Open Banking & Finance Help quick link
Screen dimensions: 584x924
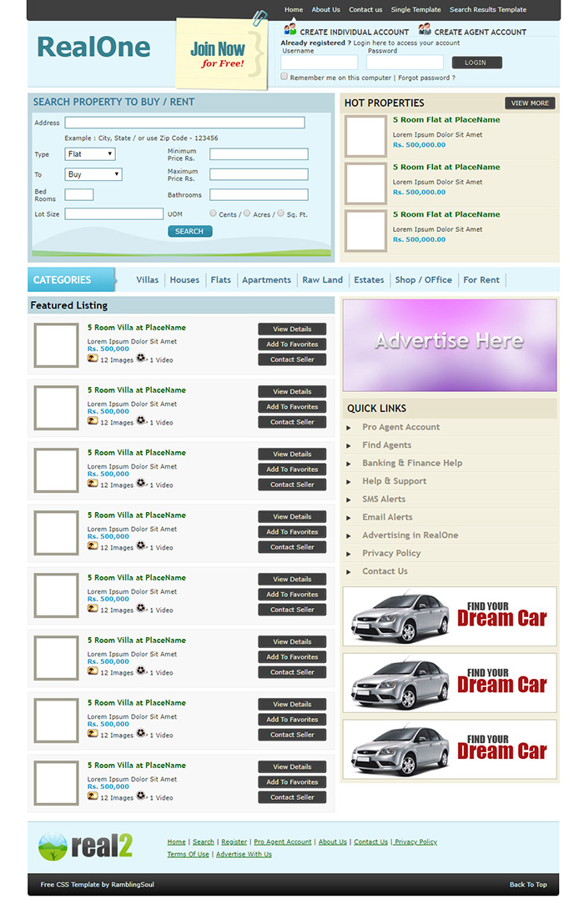(412, 463)
